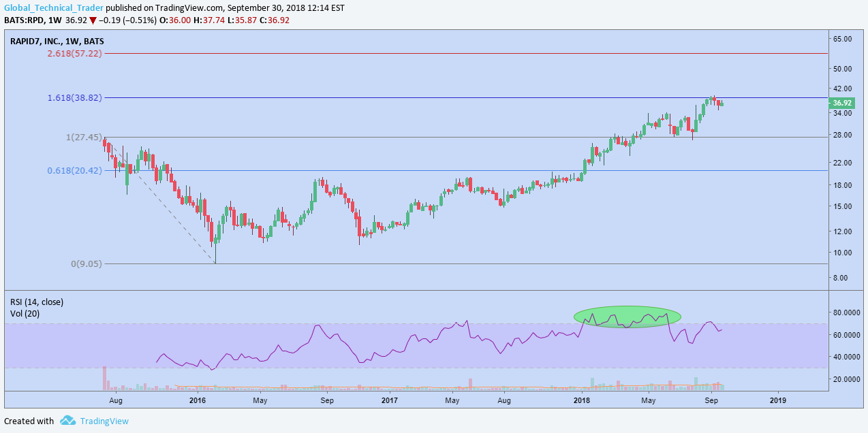Click the red down-triangle price change icon
Viewport: 868px width, 433px height.
(x=93, y=20)
